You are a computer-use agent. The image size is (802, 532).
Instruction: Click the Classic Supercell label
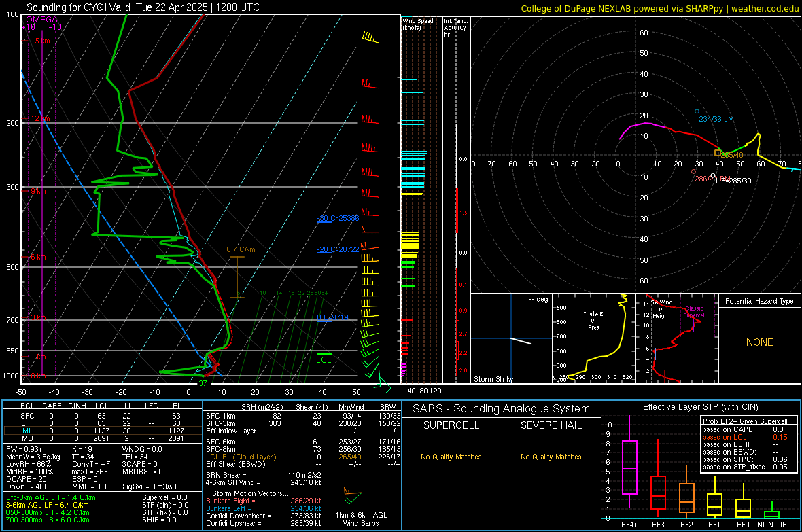[695, 312]
